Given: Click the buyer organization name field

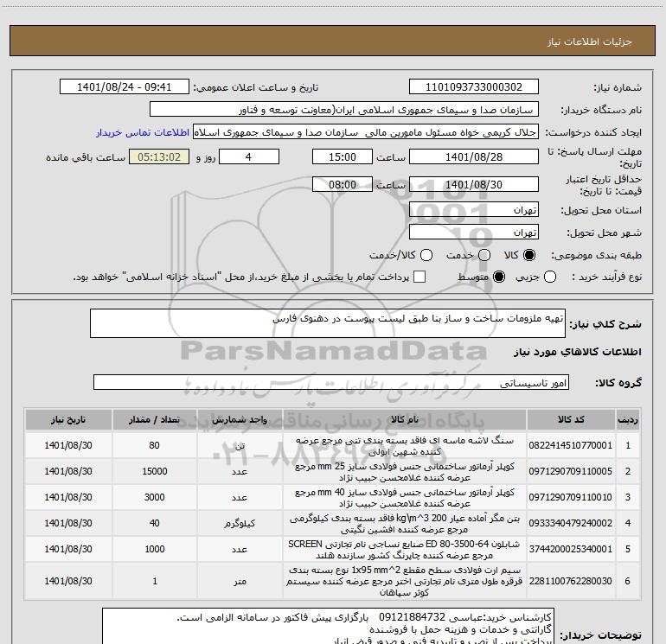Looking at the screenshot, I should 344,110.
